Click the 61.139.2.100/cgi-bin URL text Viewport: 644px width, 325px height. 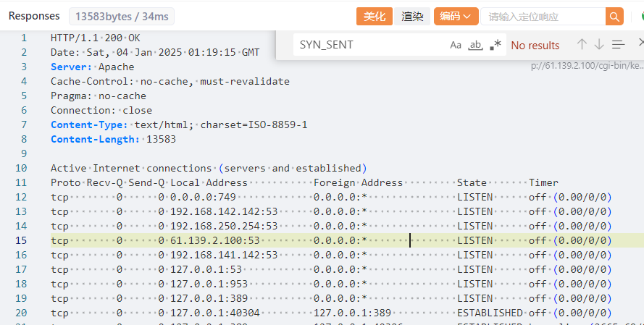[587, 66]
